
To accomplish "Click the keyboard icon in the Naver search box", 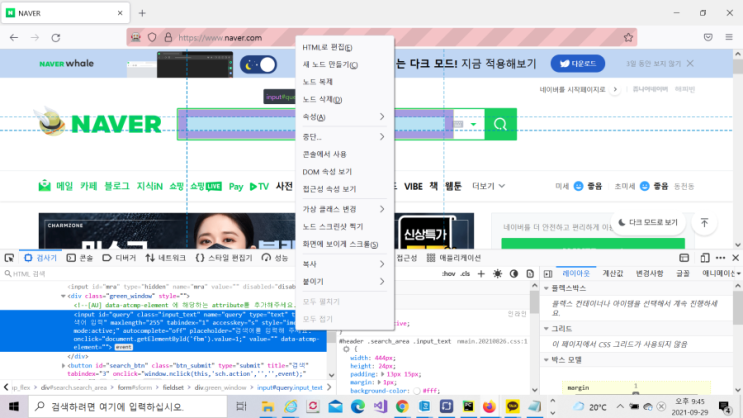I will pos(458,124).
